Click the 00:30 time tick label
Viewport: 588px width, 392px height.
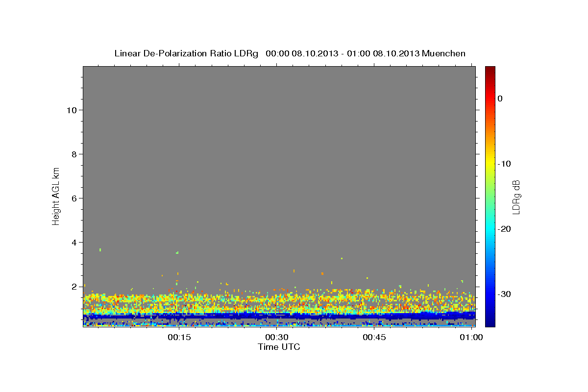point(277,338)
